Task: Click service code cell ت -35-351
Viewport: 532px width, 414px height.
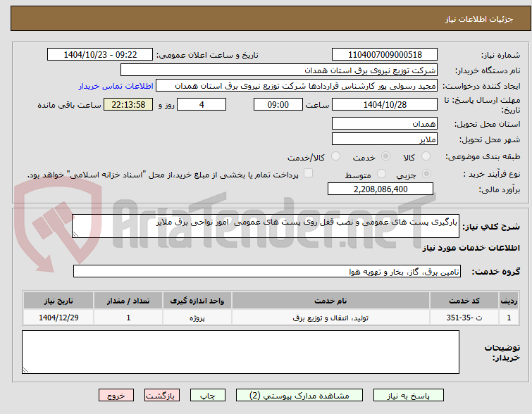Action: point(464,318)
